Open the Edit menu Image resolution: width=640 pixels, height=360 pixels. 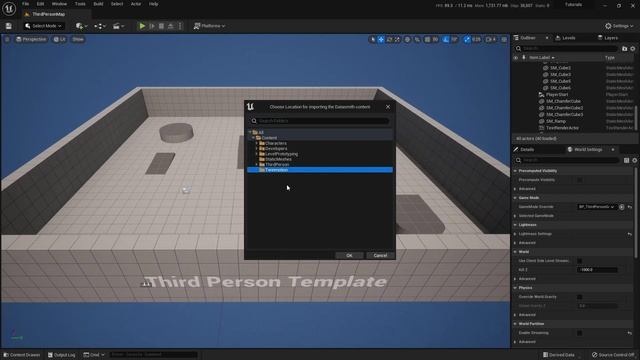click(x=40, y=4)
